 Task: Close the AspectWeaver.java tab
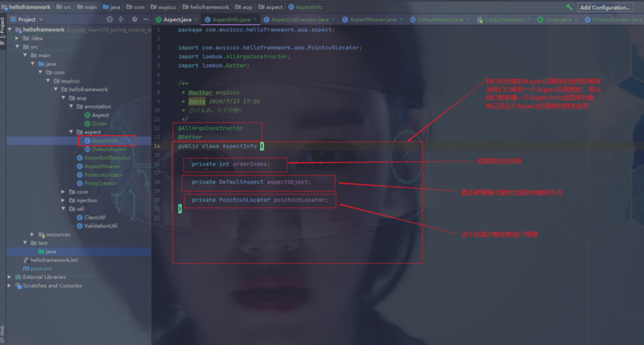[x=401, y=19]
